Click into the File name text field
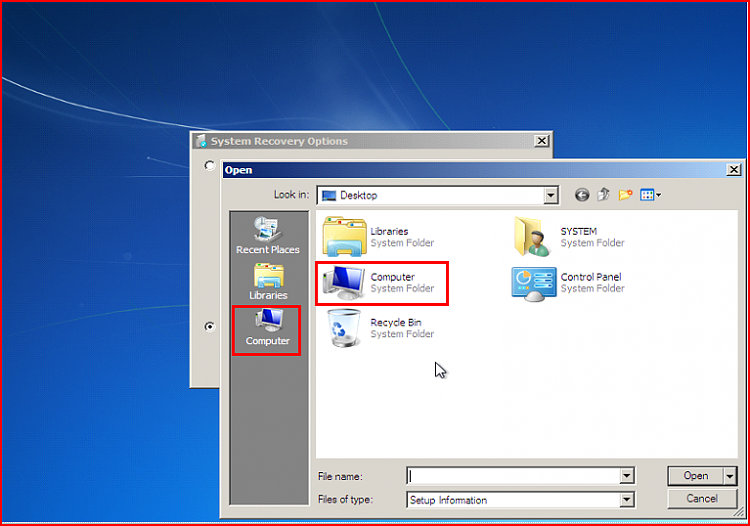 pos(513,476)
